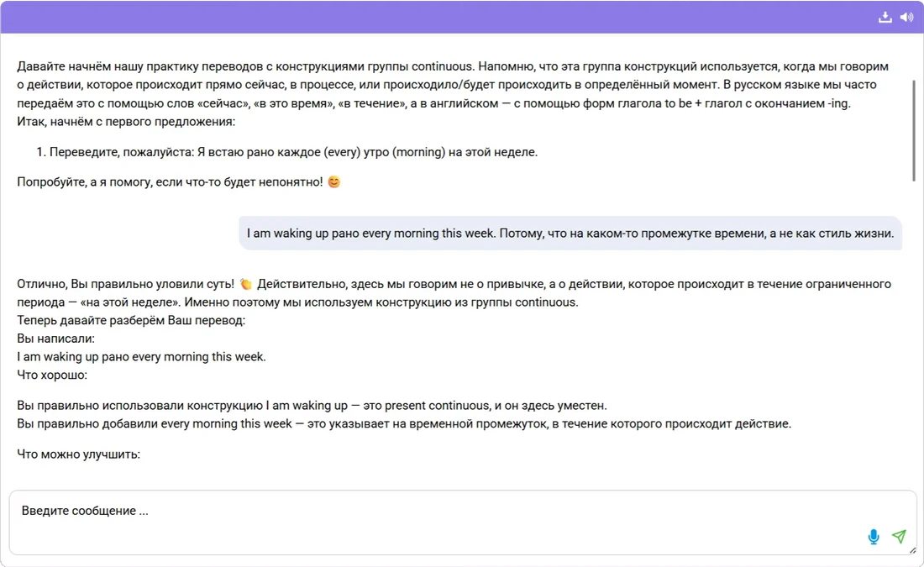Click the quoted line 'I am waking up рано' under 'Вы написали:'
Image resolution: width=924 pixels, height=567 pixels.
(x=141, y=357)
